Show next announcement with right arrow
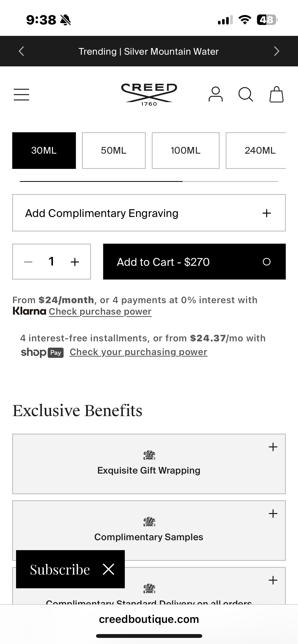 277,51
